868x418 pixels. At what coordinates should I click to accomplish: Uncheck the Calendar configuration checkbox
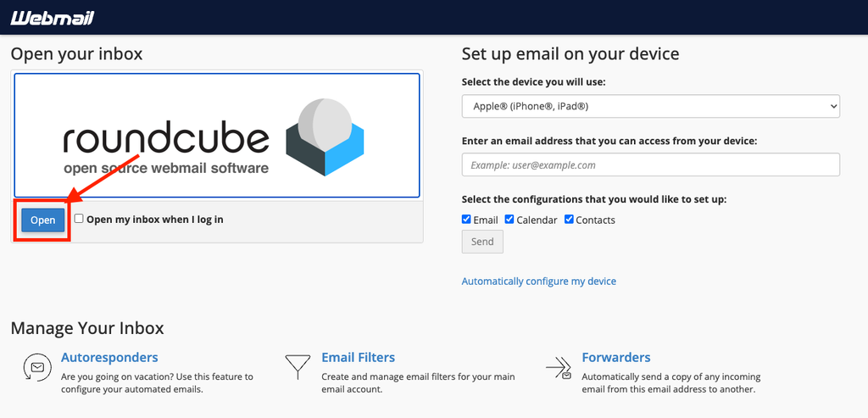click(509, 220)
